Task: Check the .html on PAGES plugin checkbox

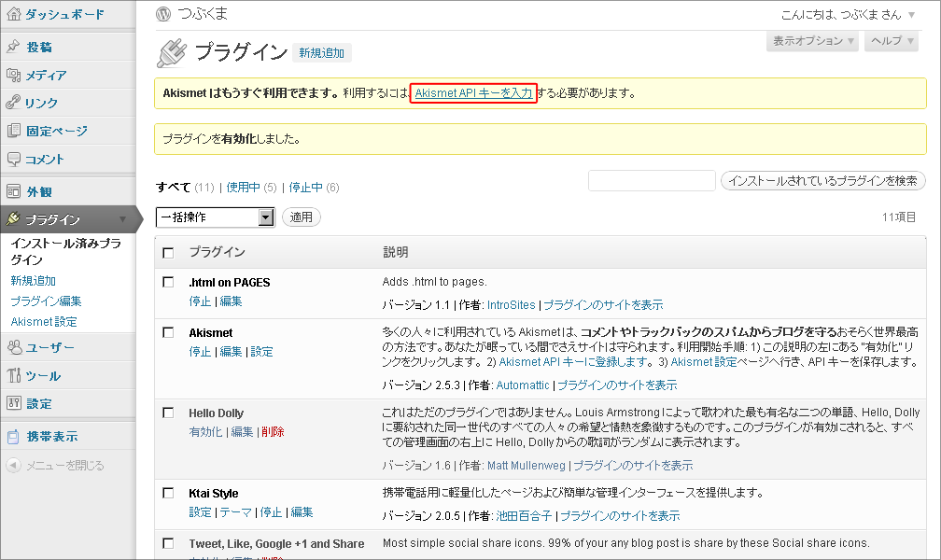Action: pyautogui.click(x=168, y=282)
